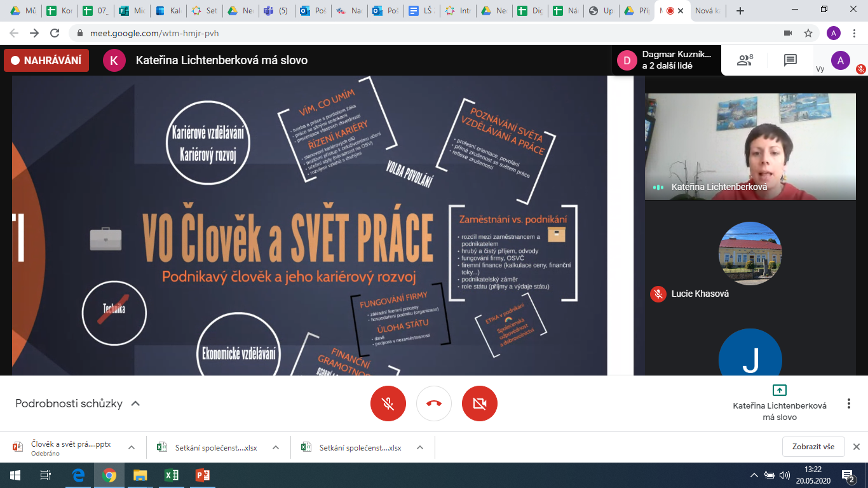Hang up with red phone button
This screenshot has height=488, width=868.
(x=434, y=403)
